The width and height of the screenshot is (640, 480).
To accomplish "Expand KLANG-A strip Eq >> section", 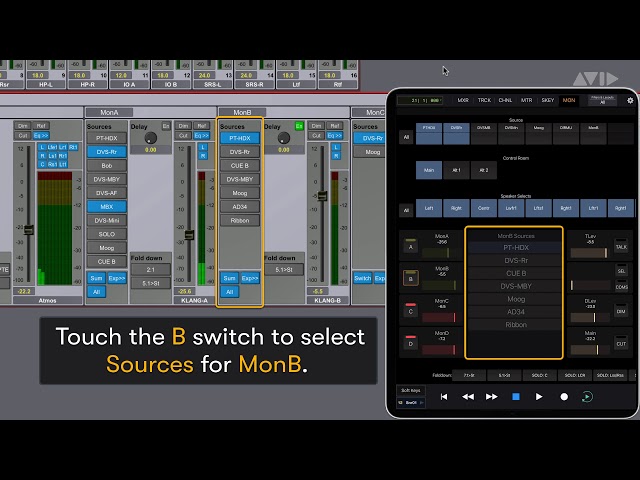I will (x=201, y=136).
